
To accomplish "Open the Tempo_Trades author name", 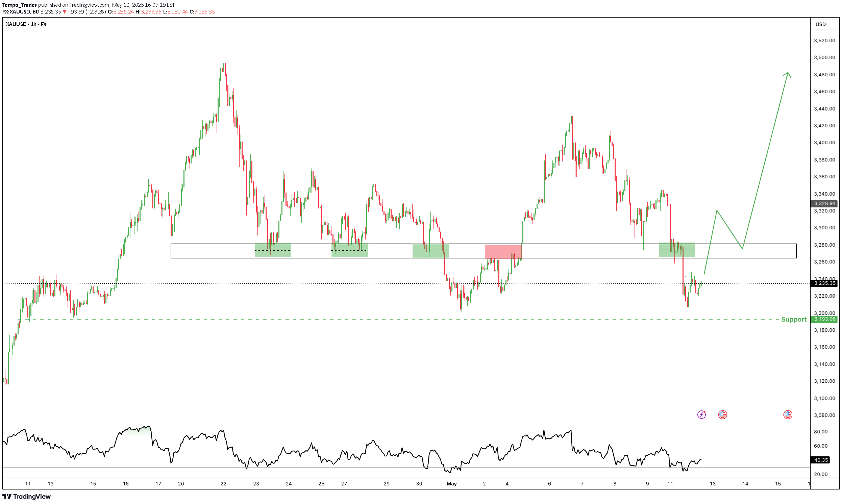I will point(19,5).
